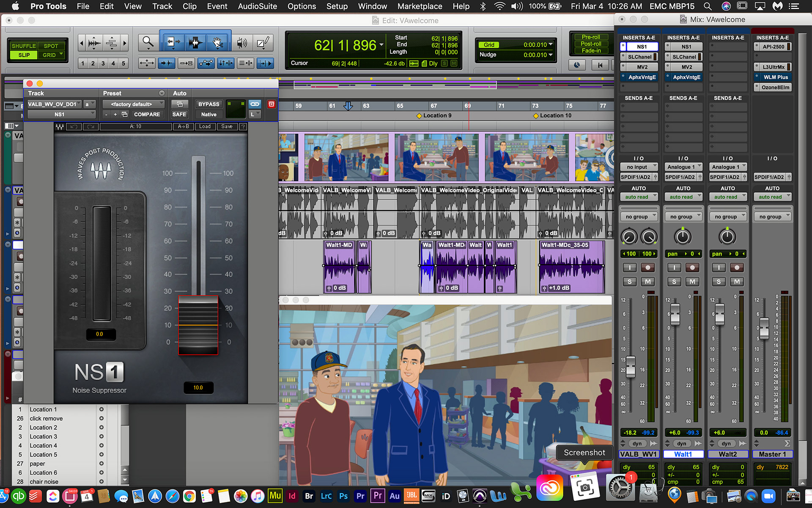The width and height of the screenshot is (812, 508).
Task: Select the Selector waveform tool
Action: pos(195,42)
